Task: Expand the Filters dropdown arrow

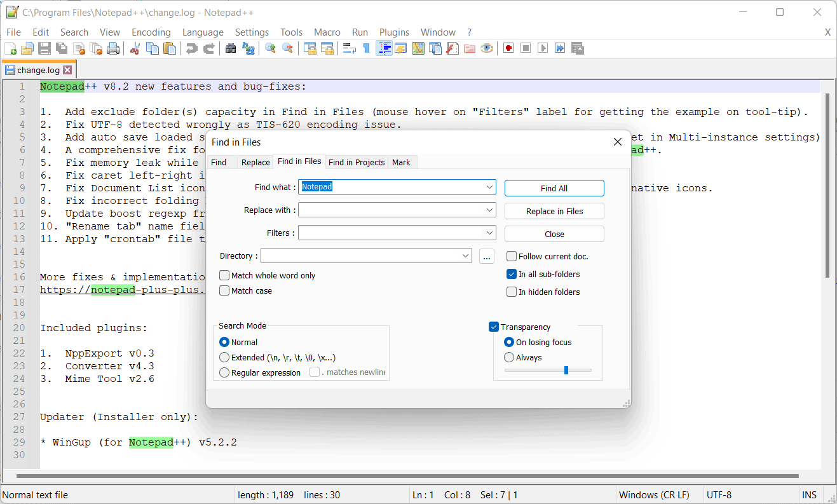Action: click(489, 233)
